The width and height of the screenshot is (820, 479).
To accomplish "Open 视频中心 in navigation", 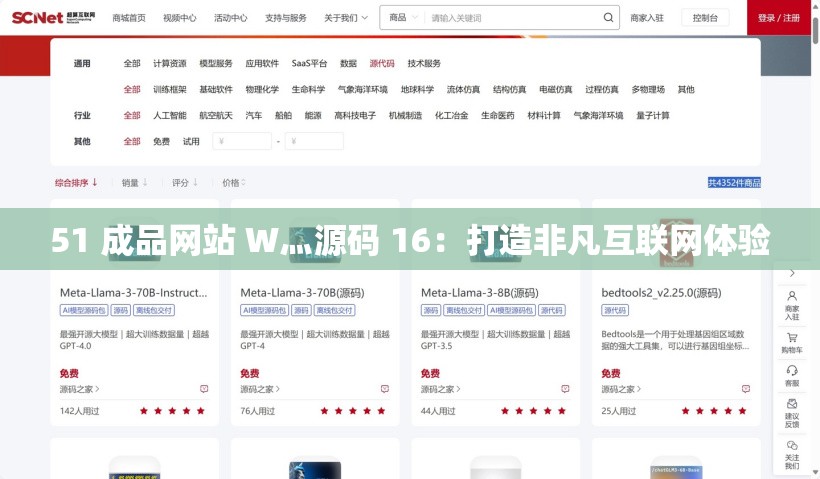I will [179, 18].
